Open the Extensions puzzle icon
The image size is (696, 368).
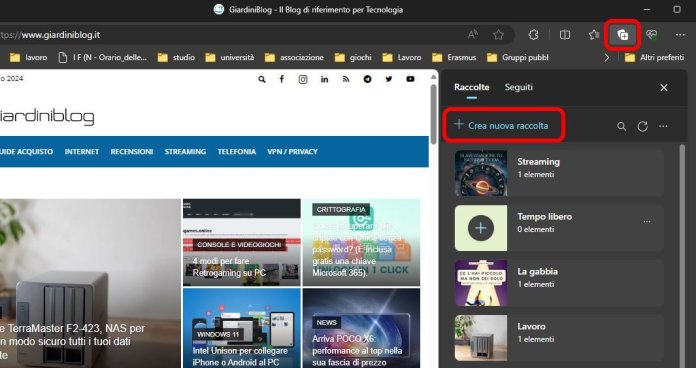click(534, 35)
